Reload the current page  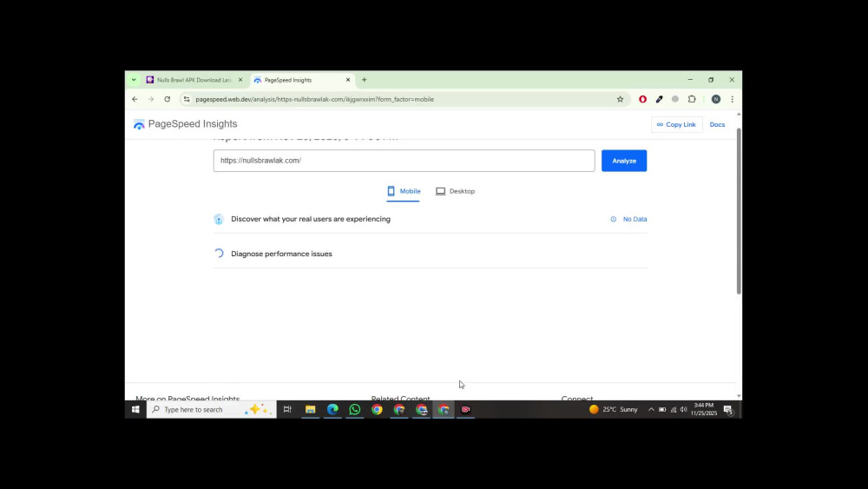click(x=168, y=100)
